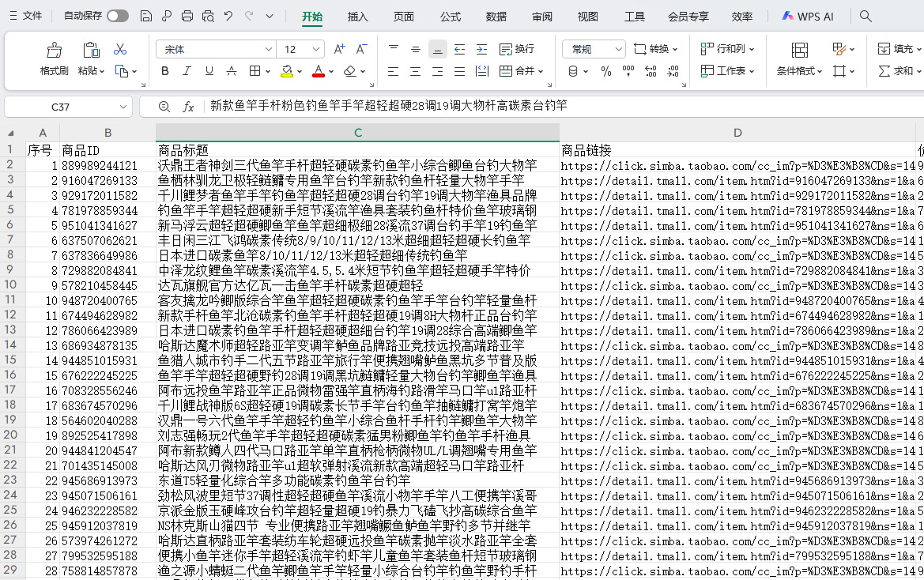Click the insert function fx icon
The image size is (924, 580).
[188, 107]
